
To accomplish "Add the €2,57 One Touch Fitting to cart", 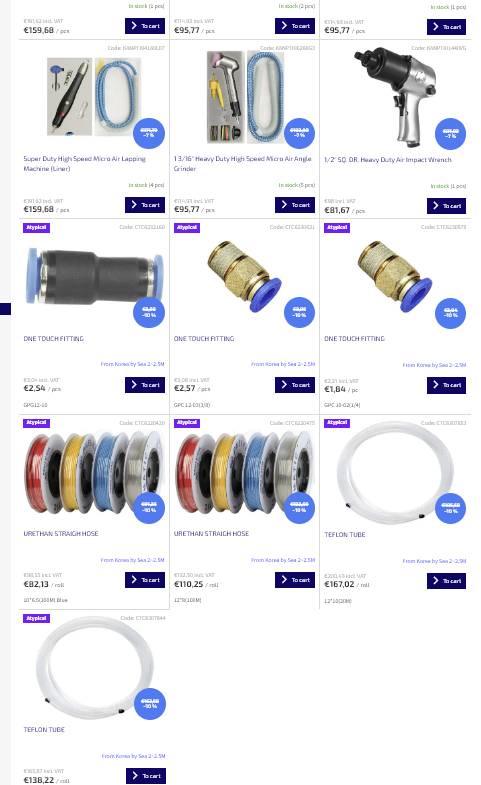I will click(x=295, y=384).
